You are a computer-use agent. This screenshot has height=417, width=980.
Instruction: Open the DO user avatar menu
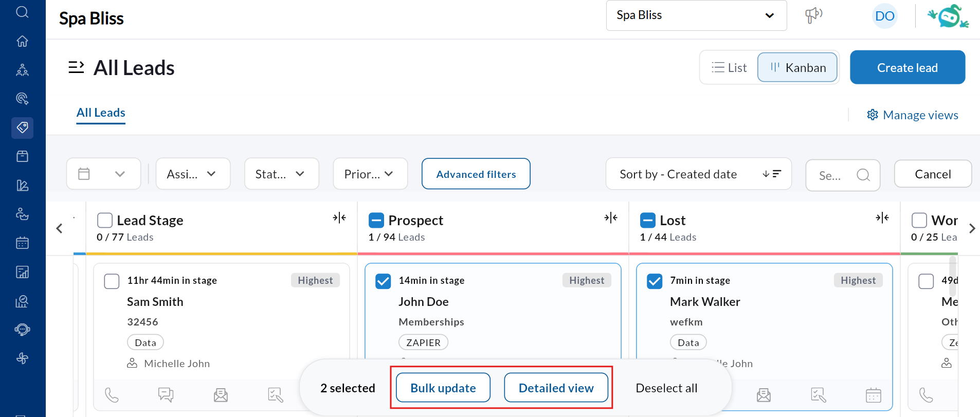(x=885, y=16)
